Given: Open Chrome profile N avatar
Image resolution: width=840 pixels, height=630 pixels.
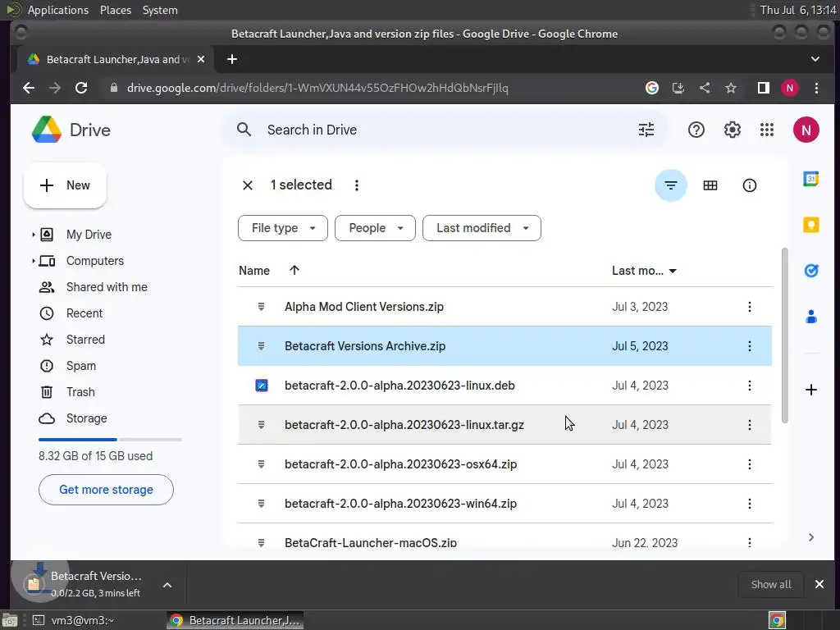Looking at the screenshot, I should [790, 88].
